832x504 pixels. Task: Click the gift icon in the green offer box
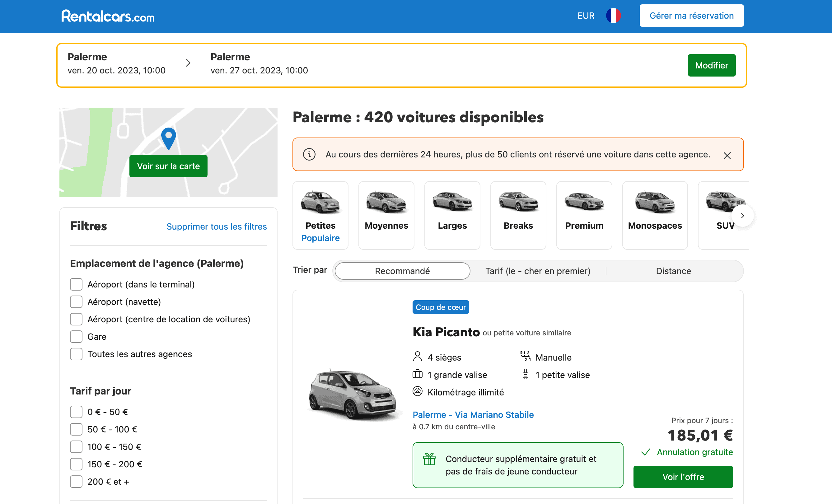pyautogui.click(x=429, y=459)
